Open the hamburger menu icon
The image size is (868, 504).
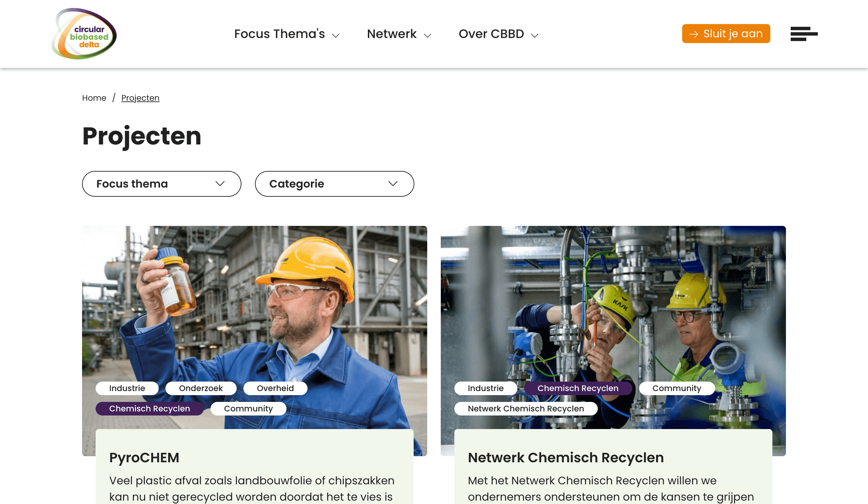[x=804, y=34]
